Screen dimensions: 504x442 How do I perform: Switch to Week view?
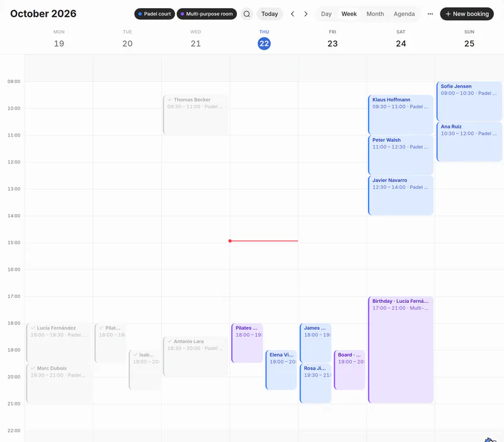[349, 14]
